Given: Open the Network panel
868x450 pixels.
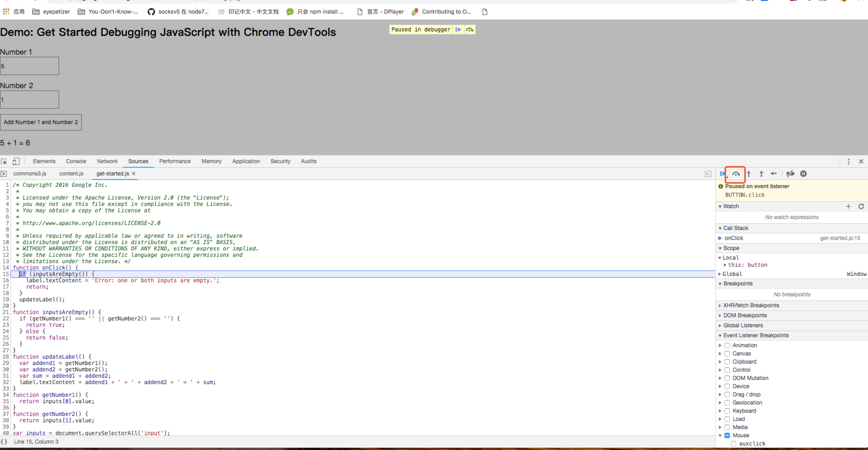Looking at the screenshot, I should tap(107, 161).
